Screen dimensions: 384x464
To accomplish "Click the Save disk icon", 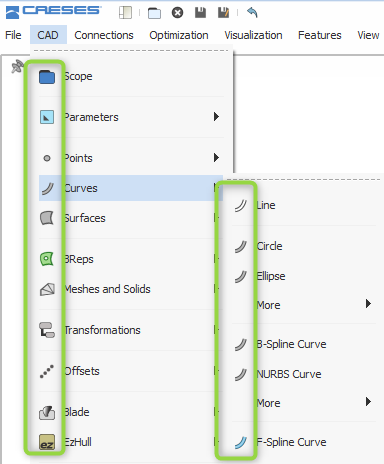I will [200, 13].
